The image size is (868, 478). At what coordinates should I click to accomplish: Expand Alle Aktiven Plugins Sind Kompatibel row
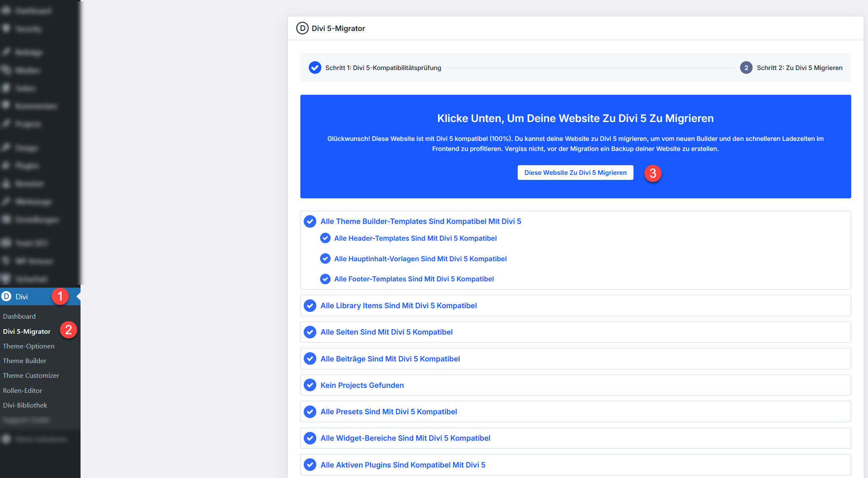[x=576, y=465]
